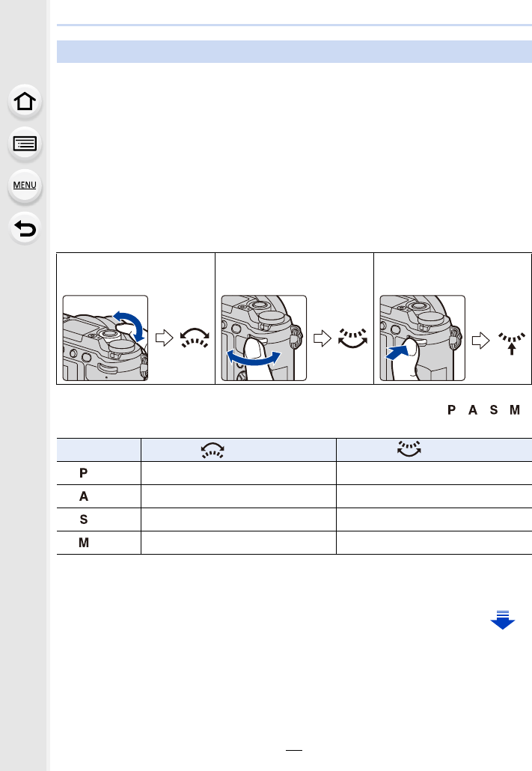
Task: Go to the Home page icon
Action: [x=25, y=103]
